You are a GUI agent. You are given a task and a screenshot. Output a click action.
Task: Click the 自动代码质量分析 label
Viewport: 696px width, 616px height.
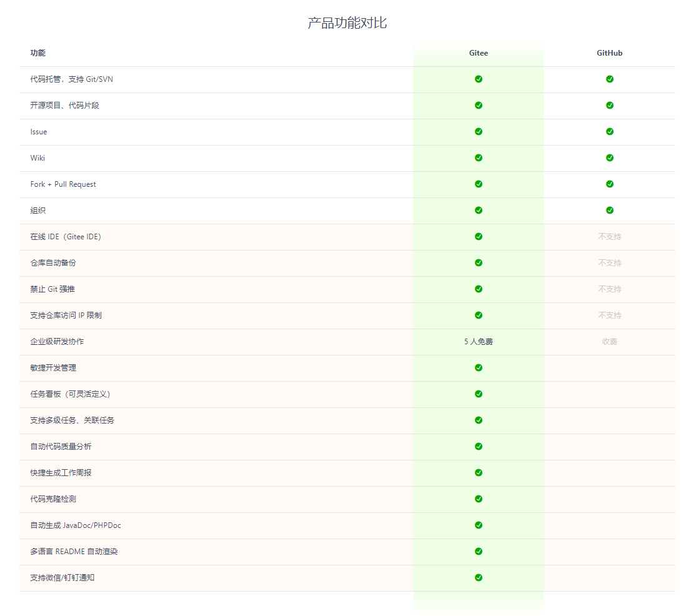tap(61, 446)
